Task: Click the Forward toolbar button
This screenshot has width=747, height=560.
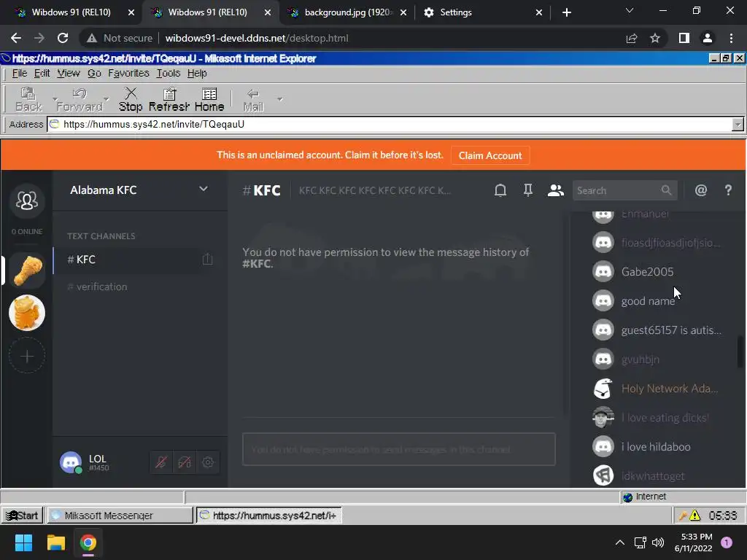Action: pos(80,99)
